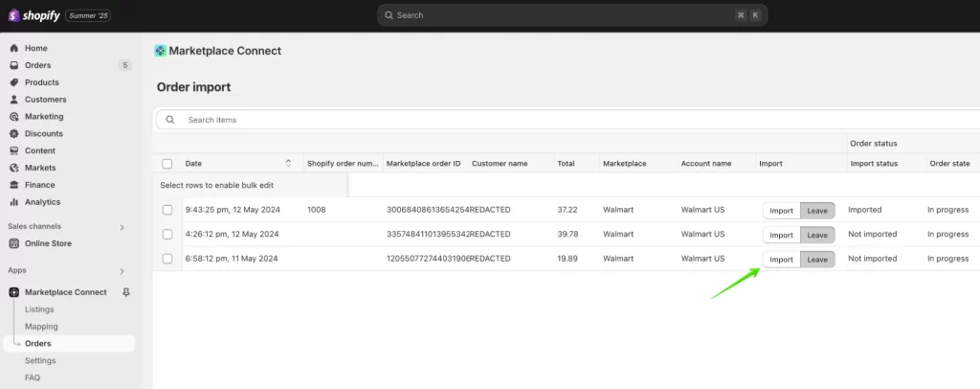The width and height of the screenshot is (980, 389).
Task: Click the Orders count badge 5
Action: coord(125,65)
